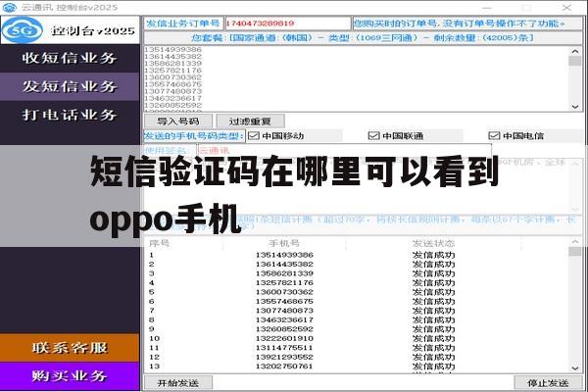Click 发信成功 status in results row 3

433,273
